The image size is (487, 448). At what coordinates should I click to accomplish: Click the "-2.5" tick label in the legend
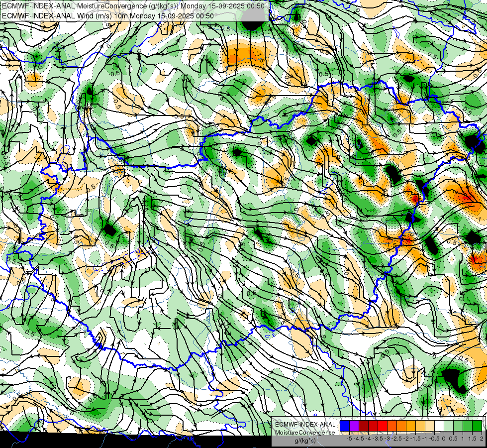tap(396, 439)
